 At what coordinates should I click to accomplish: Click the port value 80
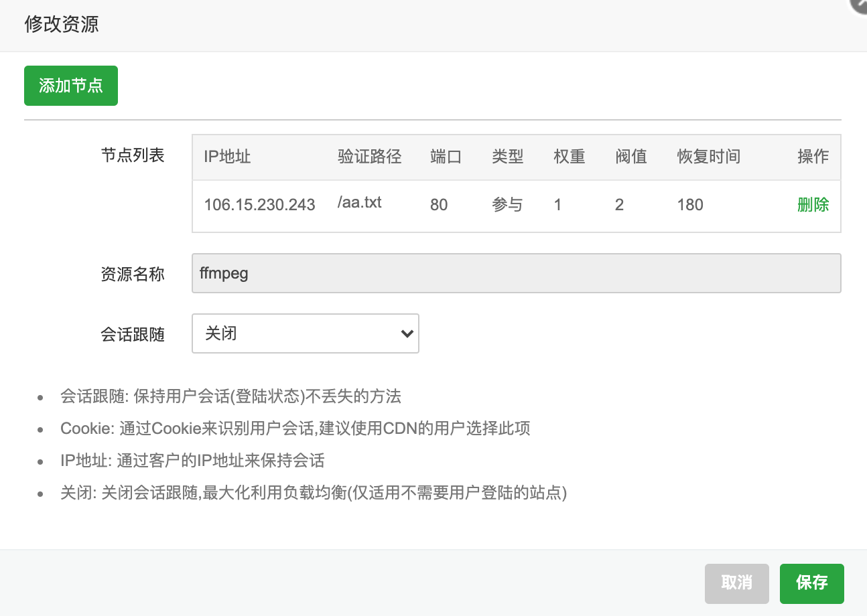[x=439, y=205]
